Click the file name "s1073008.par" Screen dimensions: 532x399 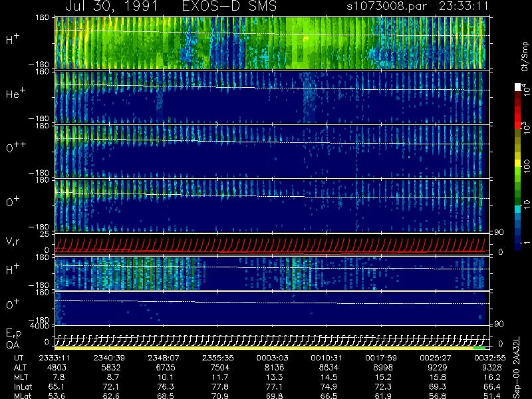pos(386,6)
